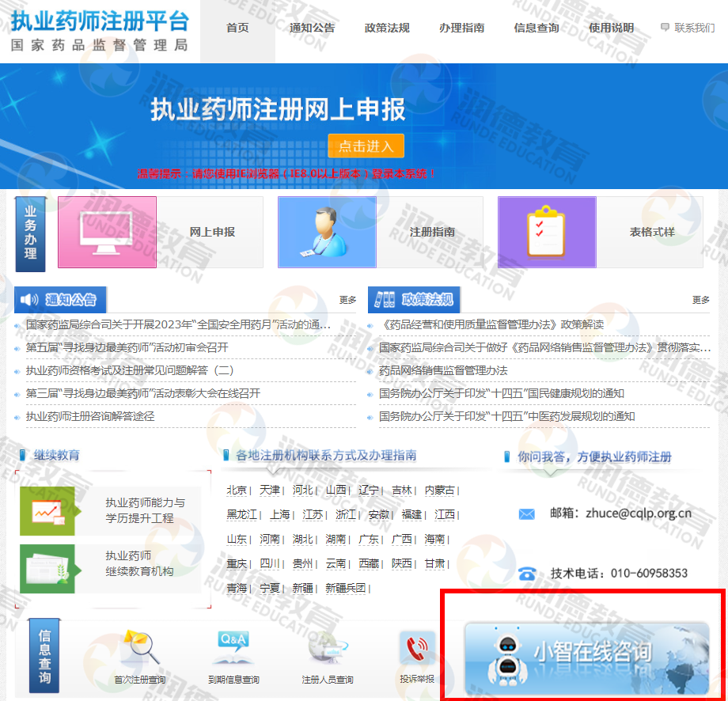Click the 投诉举报 phone icon

(x=417, y=649)
